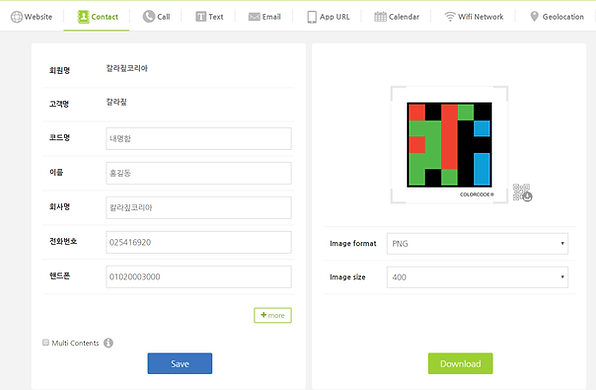Click the App URL phone icon
Viewport: 596px width, 390px height.
click(x=312, y=17)
